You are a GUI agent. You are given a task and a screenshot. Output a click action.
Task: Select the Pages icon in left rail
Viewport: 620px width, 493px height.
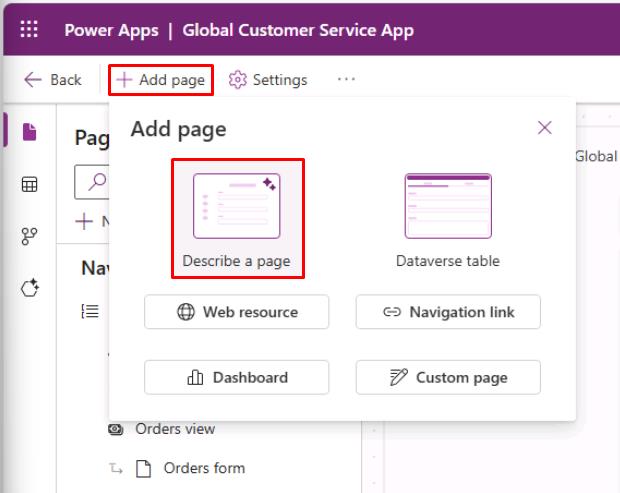pos(30,132)
